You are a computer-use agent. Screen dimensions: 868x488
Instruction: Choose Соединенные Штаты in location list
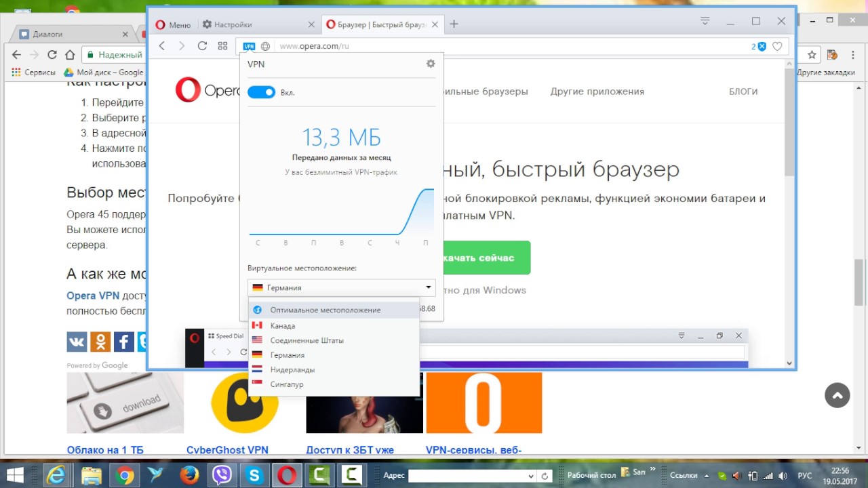click(x=334, y=340)
